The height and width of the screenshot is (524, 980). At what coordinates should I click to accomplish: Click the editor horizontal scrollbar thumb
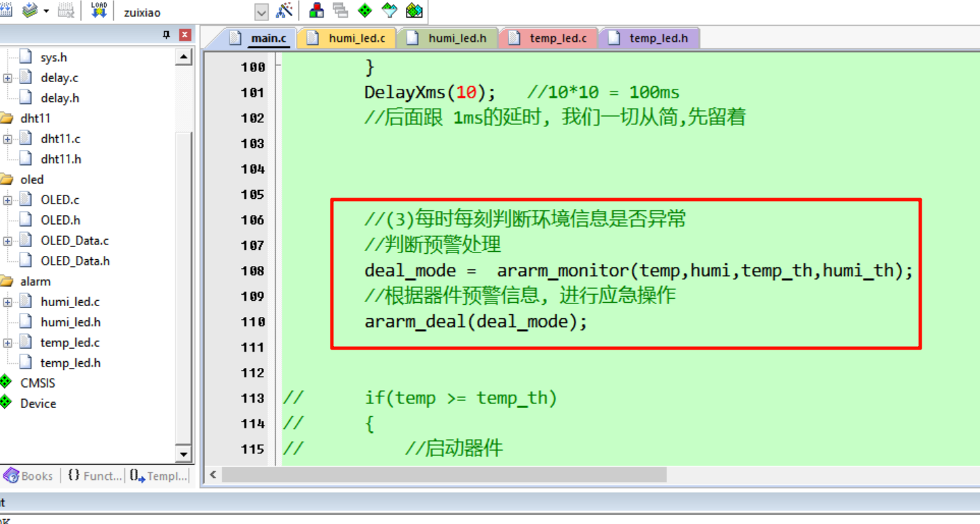click(445, 474)
